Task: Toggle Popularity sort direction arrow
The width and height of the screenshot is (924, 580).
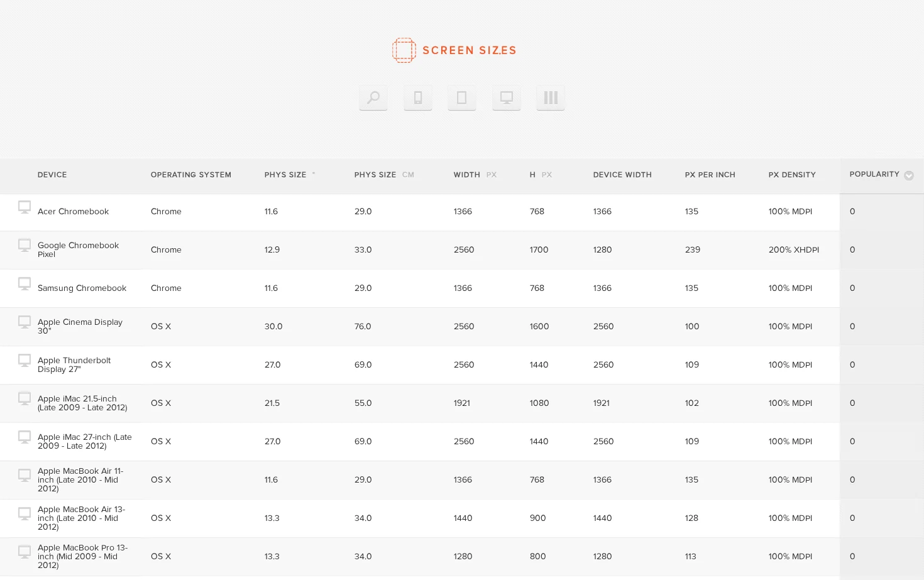Action: (909, 175)
